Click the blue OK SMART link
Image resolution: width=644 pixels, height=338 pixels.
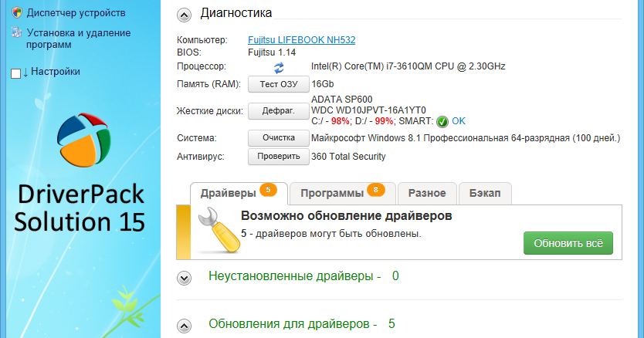[459, 121]
